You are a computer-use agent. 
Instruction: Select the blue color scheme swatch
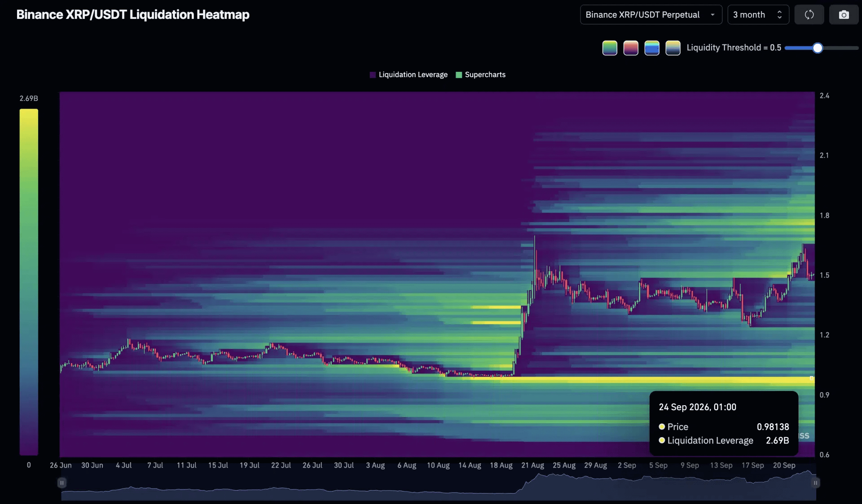[652, 48]
